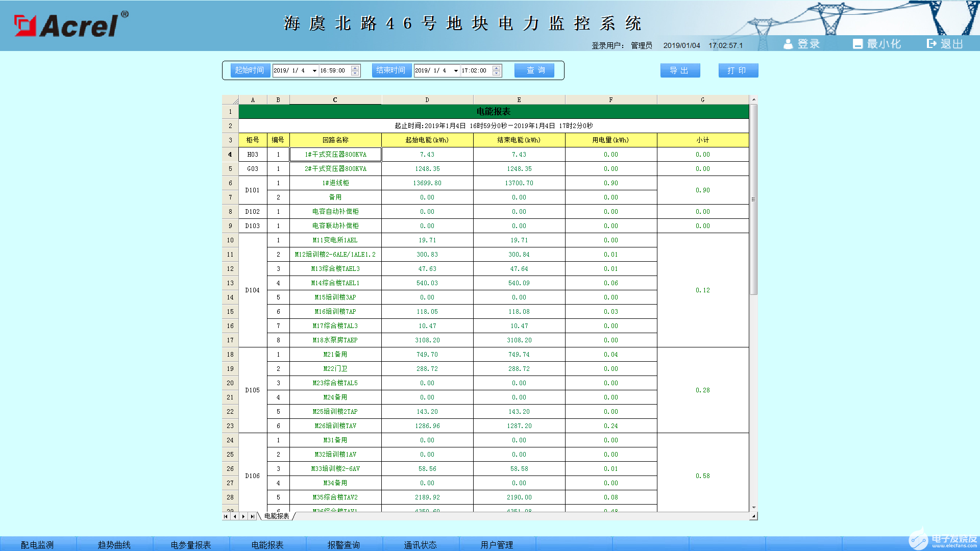Open the 趋势曲线 tab

coord(114,544)
